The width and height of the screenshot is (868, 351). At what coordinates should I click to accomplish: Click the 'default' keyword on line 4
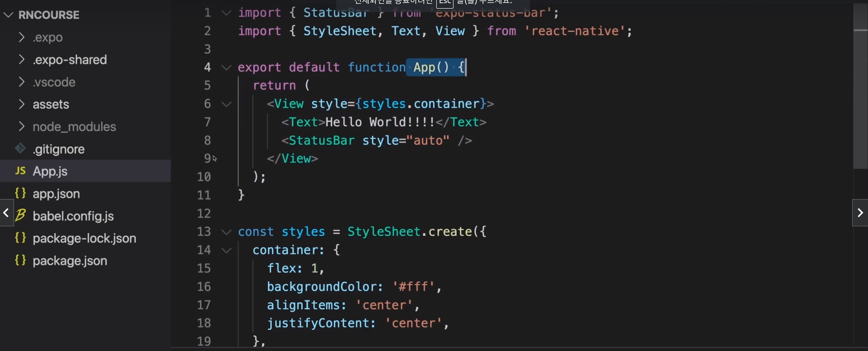click(x=314, y=68)
